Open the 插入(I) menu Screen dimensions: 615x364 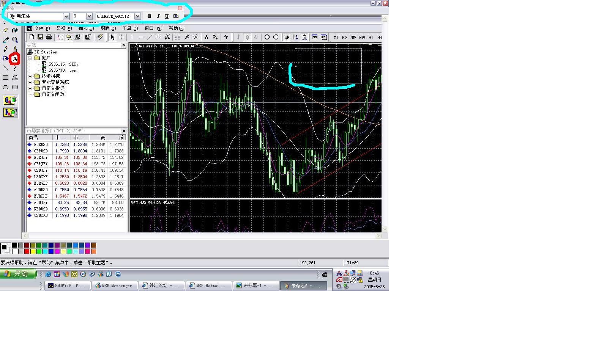(x=86, y=28)
